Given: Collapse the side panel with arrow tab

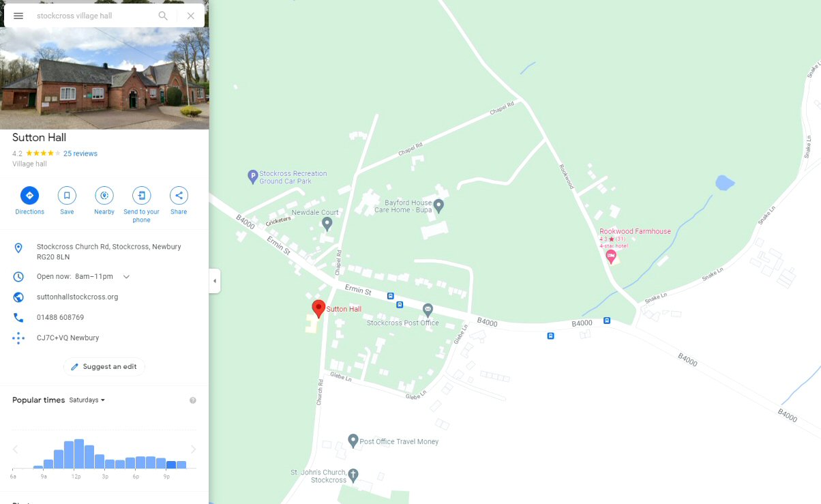Looking at the screenshot, I should 215,281.
